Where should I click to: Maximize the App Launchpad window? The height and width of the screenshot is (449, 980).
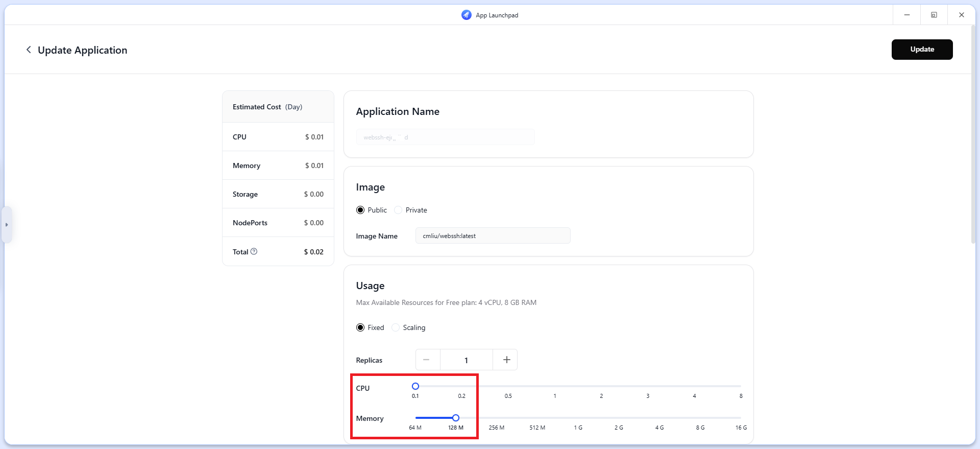click(934, 15)
